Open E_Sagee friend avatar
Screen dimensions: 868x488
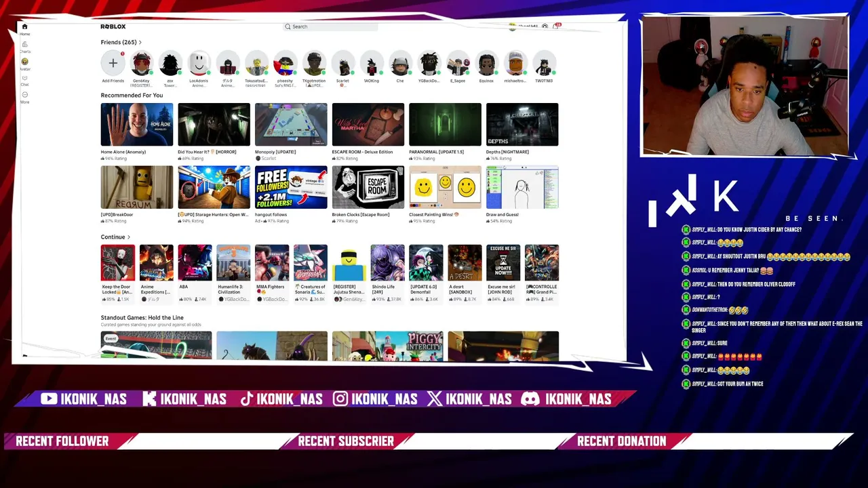pyautogui.click(x=458, y=63)
